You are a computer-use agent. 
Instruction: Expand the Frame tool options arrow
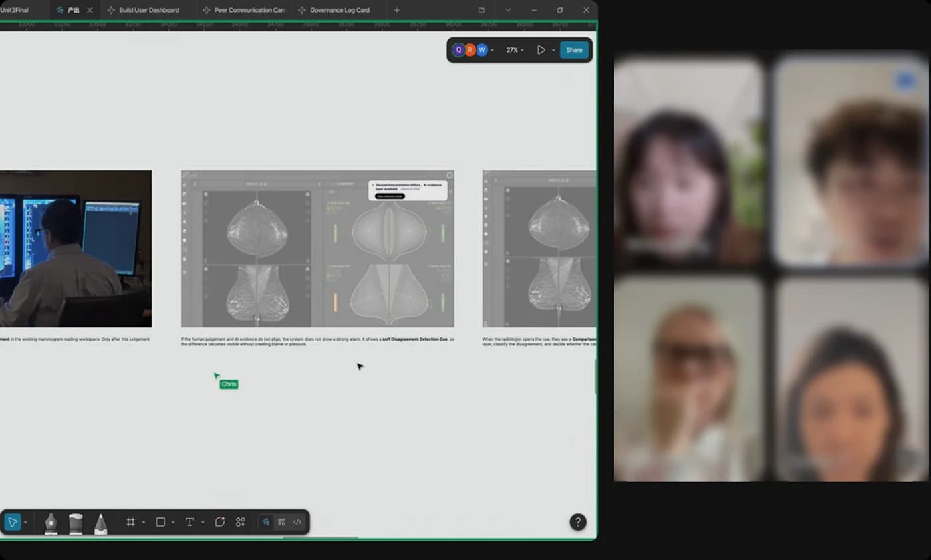144,523
